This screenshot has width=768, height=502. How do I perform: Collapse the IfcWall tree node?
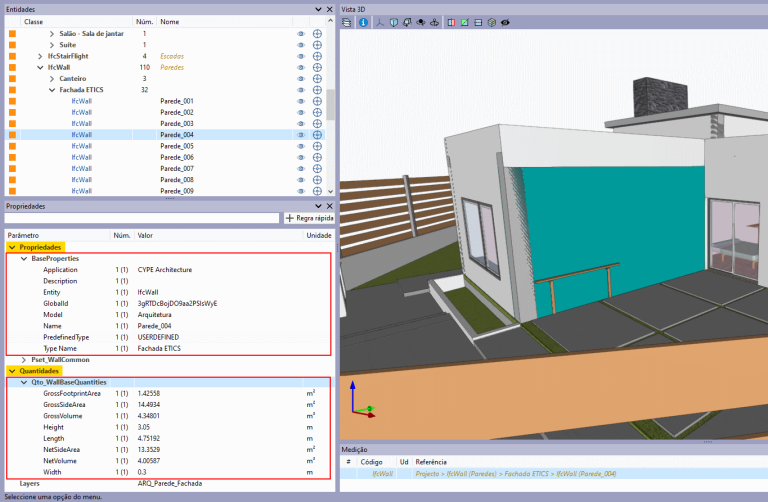pos(40,67)
